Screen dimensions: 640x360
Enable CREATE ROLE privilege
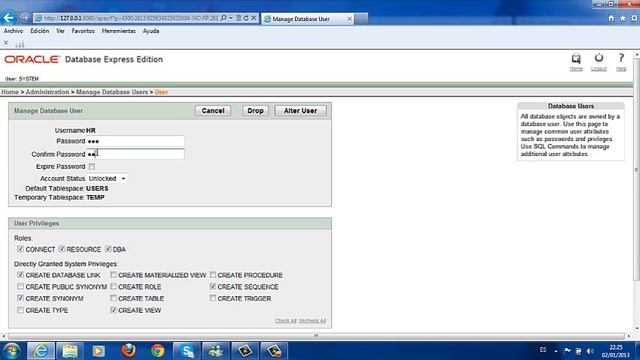tap(113, 287)
